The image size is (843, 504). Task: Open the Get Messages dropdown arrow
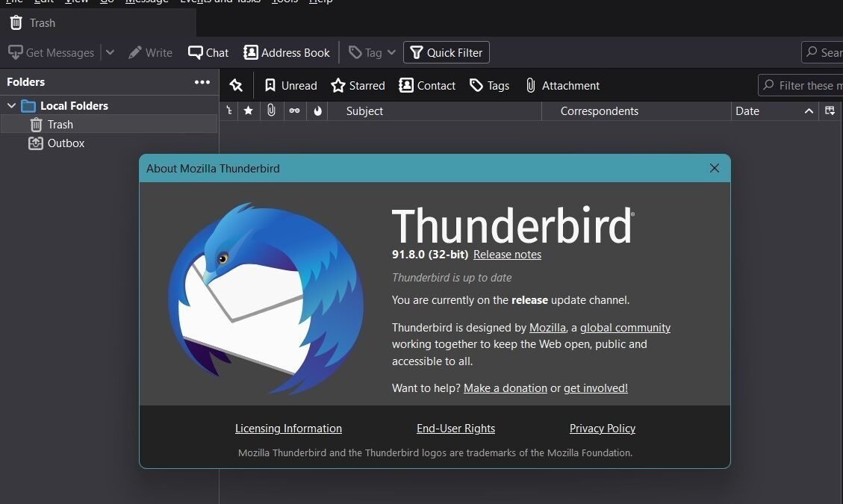(110, 53)
